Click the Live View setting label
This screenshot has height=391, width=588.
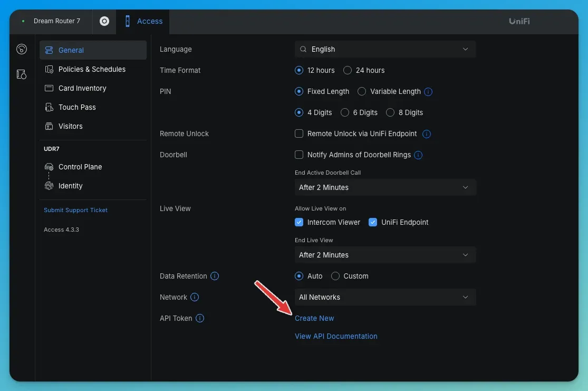coord(175,208)
